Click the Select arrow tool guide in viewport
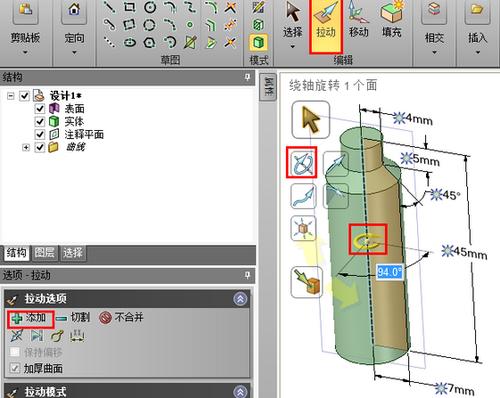Screen dimensions: 500x398 [311, 120]
